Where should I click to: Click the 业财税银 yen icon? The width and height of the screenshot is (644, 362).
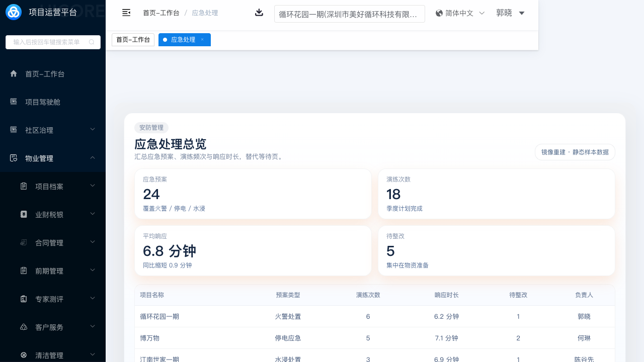point(24,215)
